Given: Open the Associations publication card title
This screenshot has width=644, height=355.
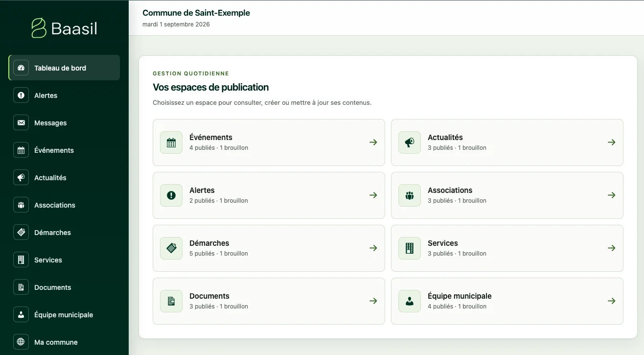Looking at the screenshot, I should pos(450,190).
